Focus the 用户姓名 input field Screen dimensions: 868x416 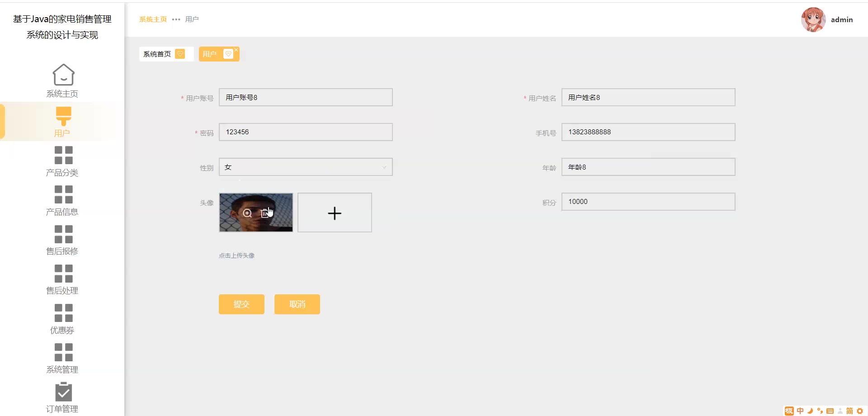click(648, 97)
